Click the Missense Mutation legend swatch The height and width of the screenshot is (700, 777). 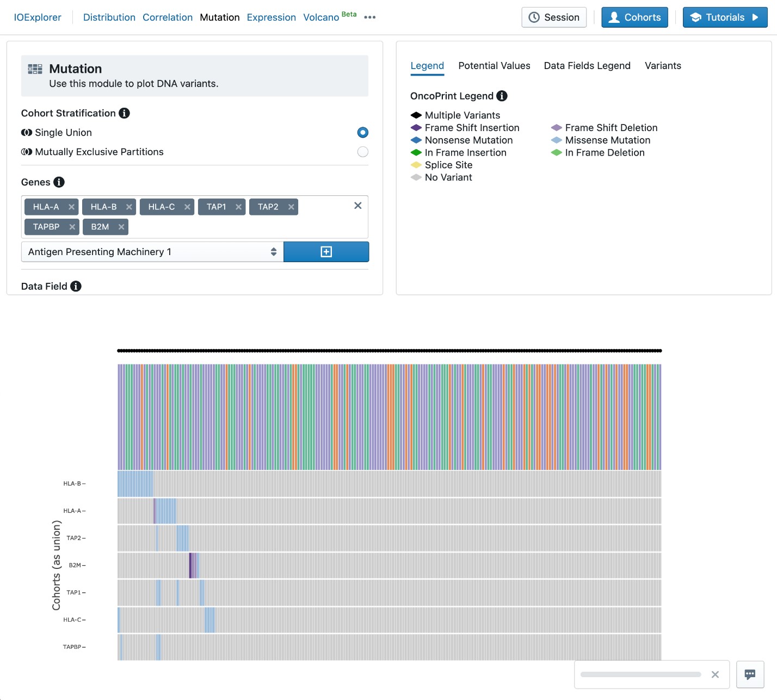(x=556, y=140)
